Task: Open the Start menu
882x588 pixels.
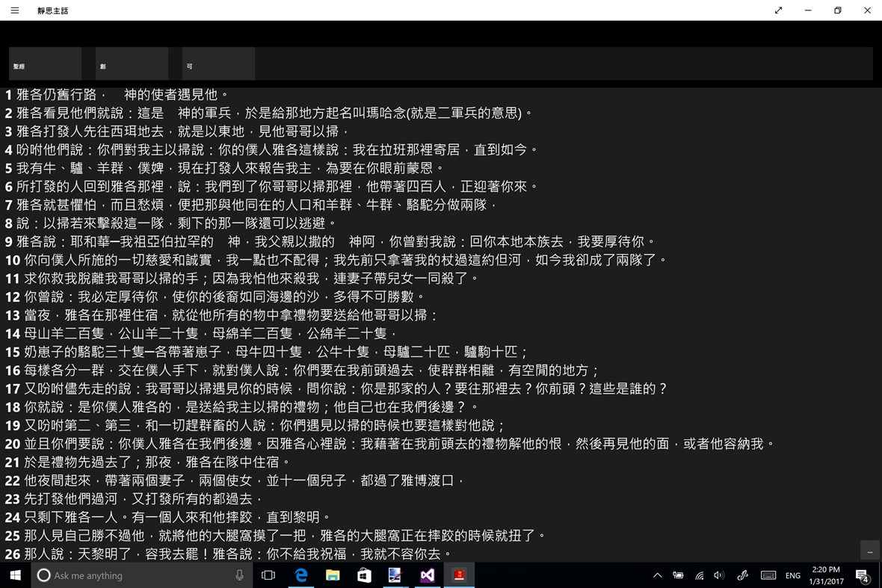Action: [x=14, y=575]
